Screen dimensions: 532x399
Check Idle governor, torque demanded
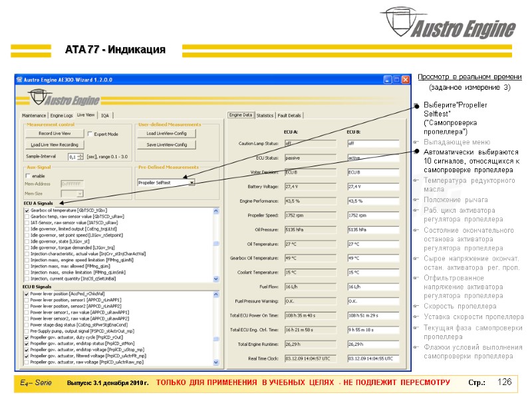[x=27, y=248]
